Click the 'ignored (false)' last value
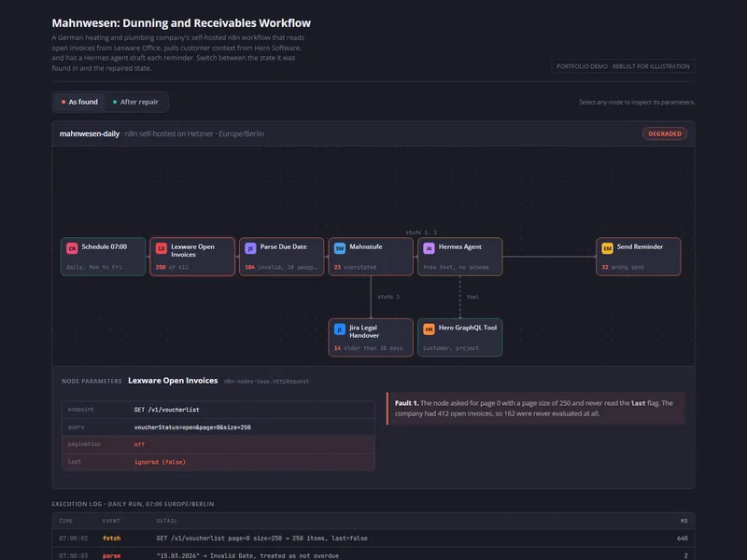 pyautogui.click(x=160, y=462)
